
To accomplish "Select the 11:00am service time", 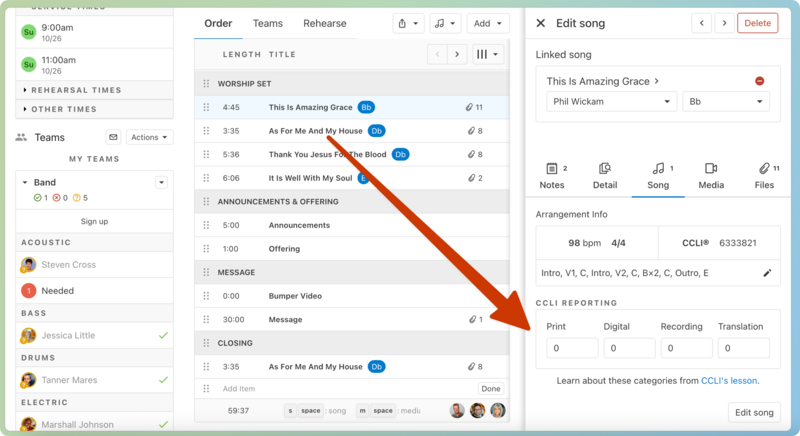I will coord(94,65).
